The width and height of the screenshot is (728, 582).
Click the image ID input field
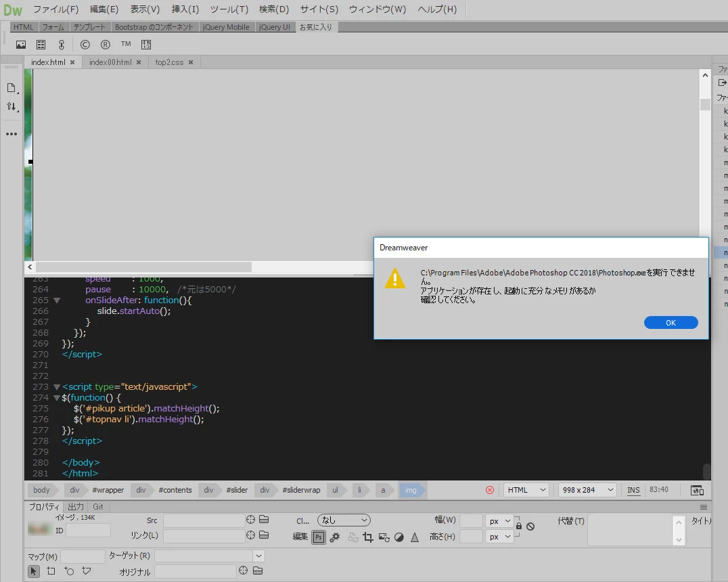(88, 531)
